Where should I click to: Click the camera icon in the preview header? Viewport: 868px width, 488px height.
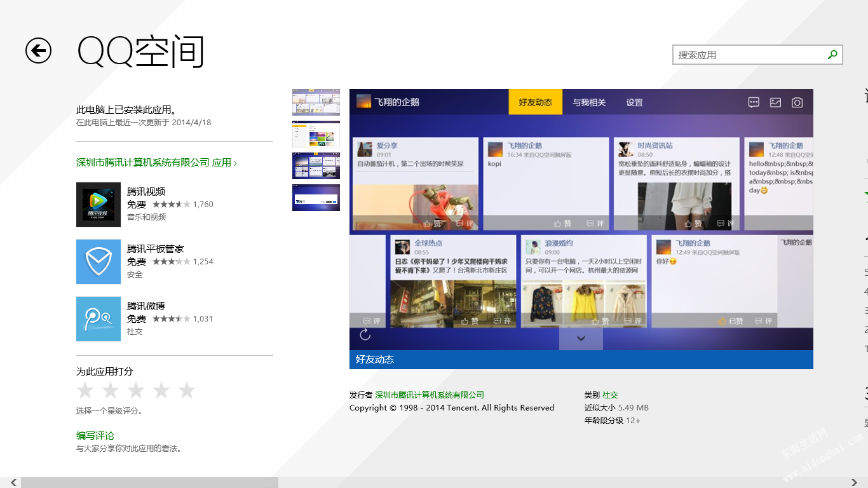click(x=797, y=102)
